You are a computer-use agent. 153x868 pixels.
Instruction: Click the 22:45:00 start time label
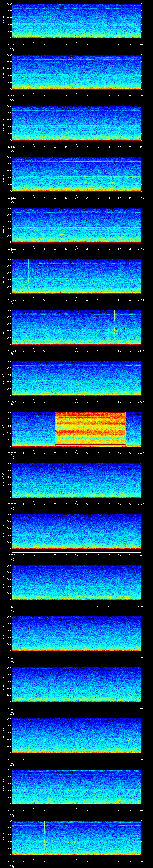click(x=12, y=861)
